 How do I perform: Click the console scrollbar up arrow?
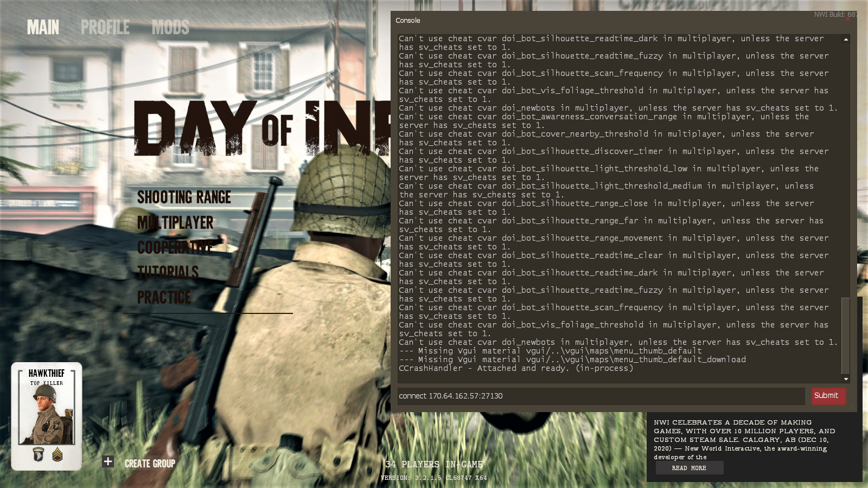click(846, 40)
